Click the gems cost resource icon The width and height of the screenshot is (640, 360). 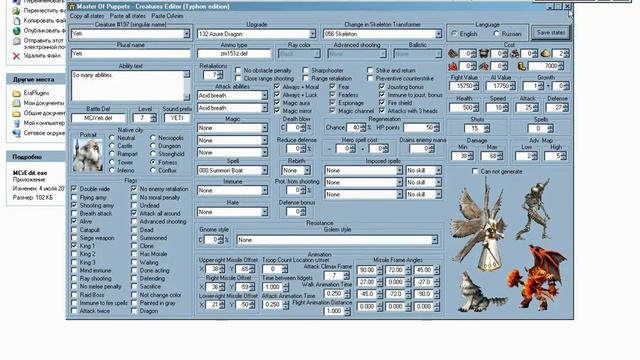tap(484, 66)
